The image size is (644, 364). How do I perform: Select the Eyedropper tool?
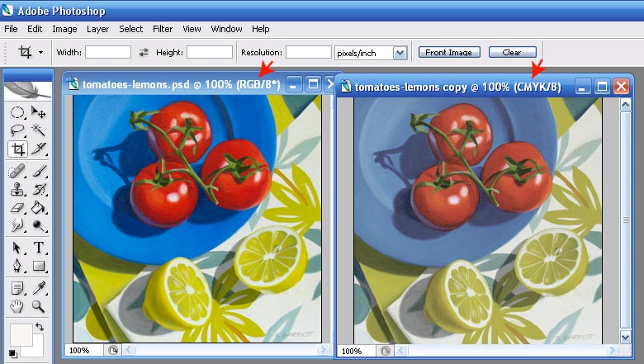pyautogui.click(x=38, y=286)
